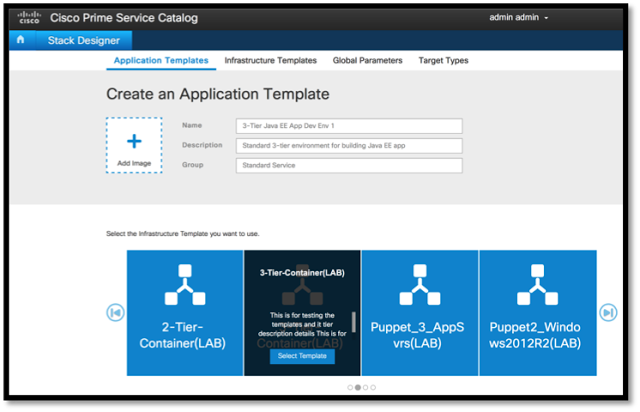
Task: Click the plus Add Image icon
Action: pos(134,141)
